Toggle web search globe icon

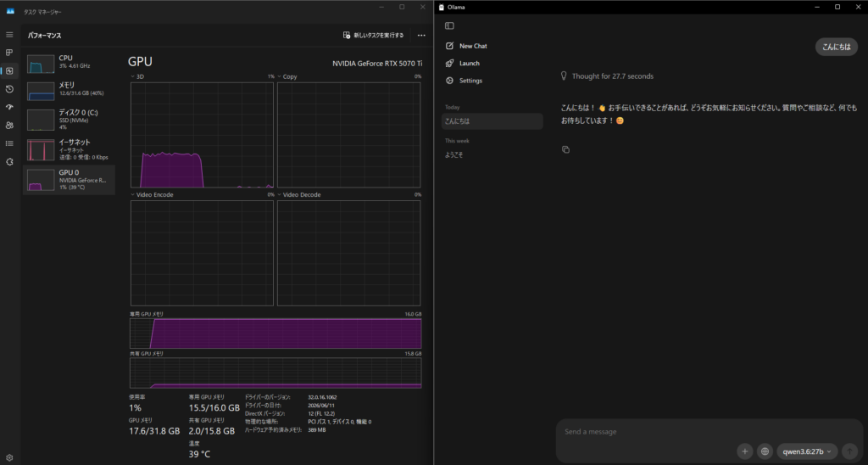[x=765, y=451]
